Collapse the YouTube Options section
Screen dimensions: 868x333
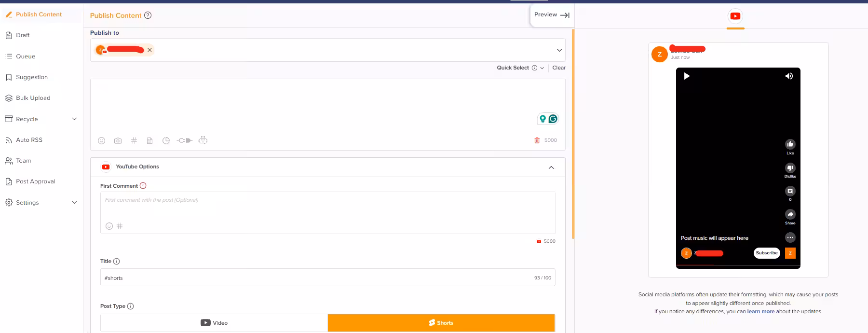pyautogui.click(x=551, y=167)
